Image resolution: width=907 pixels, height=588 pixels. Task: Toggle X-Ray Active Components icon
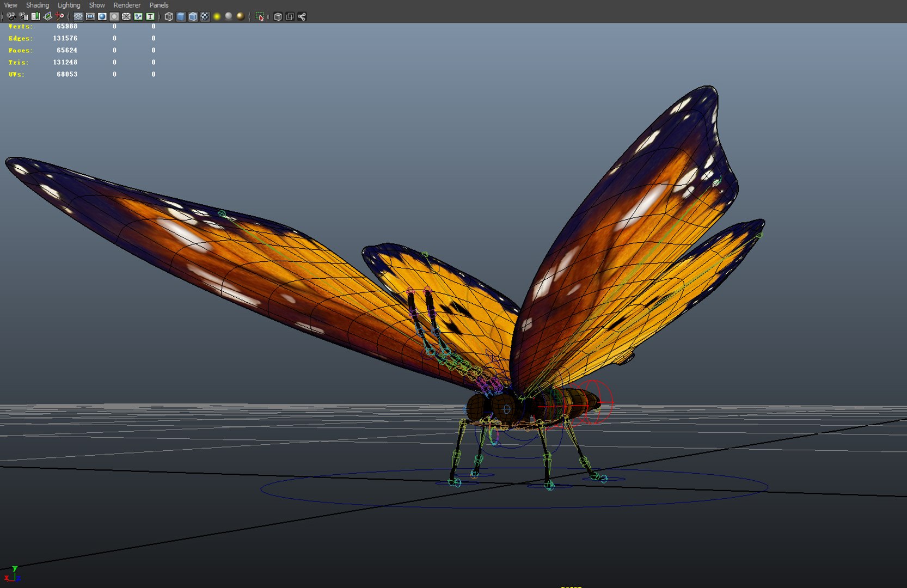(x=290, y=16)
